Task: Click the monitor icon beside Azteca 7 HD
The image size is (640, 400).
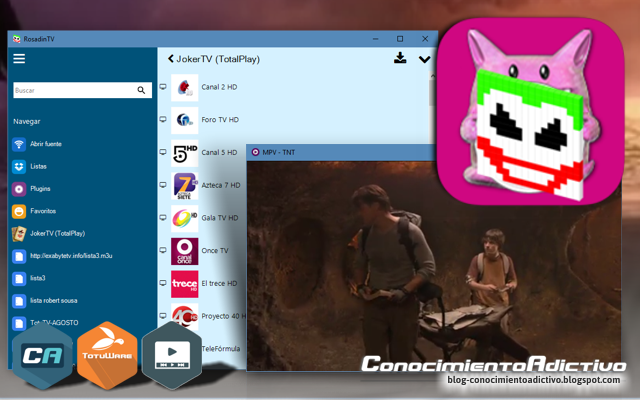Action: (163, 184)
